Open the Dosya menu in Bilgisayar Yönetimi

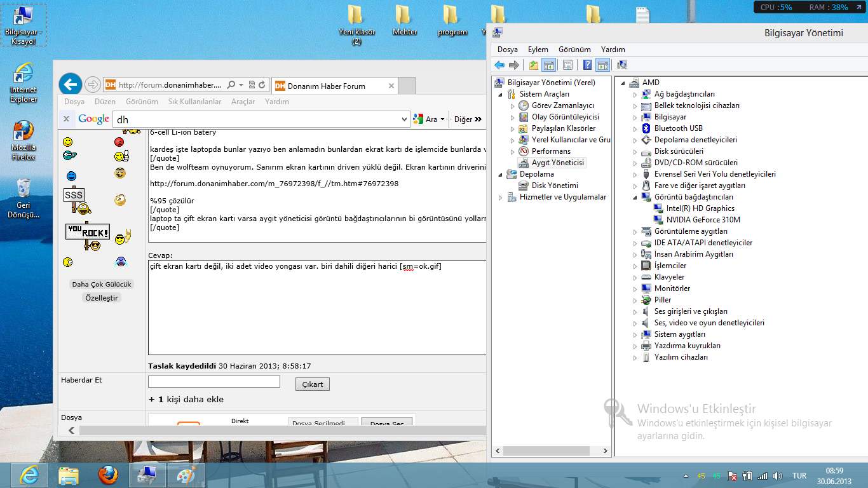tap(508, 50)
